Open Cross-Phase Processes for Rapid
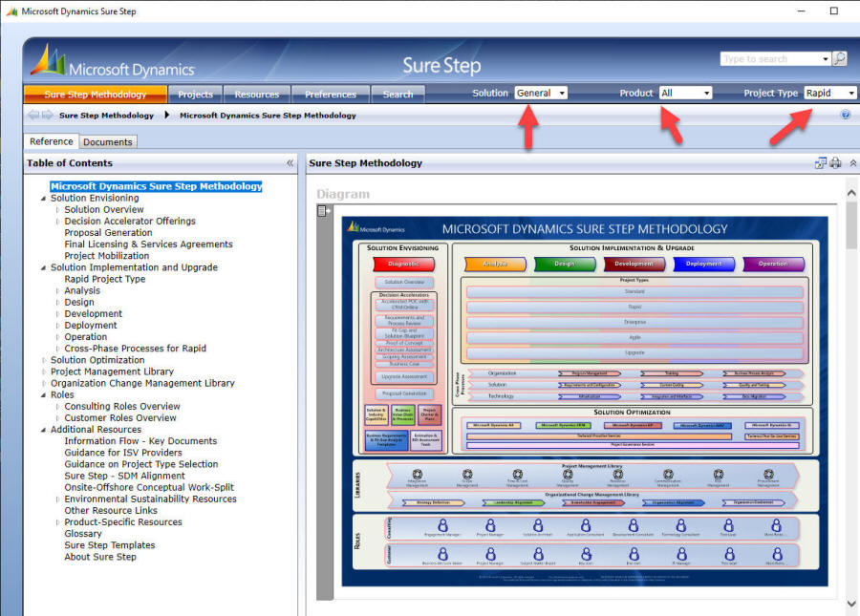This screenshot has height=616, width=860. (x=136, y=348)
